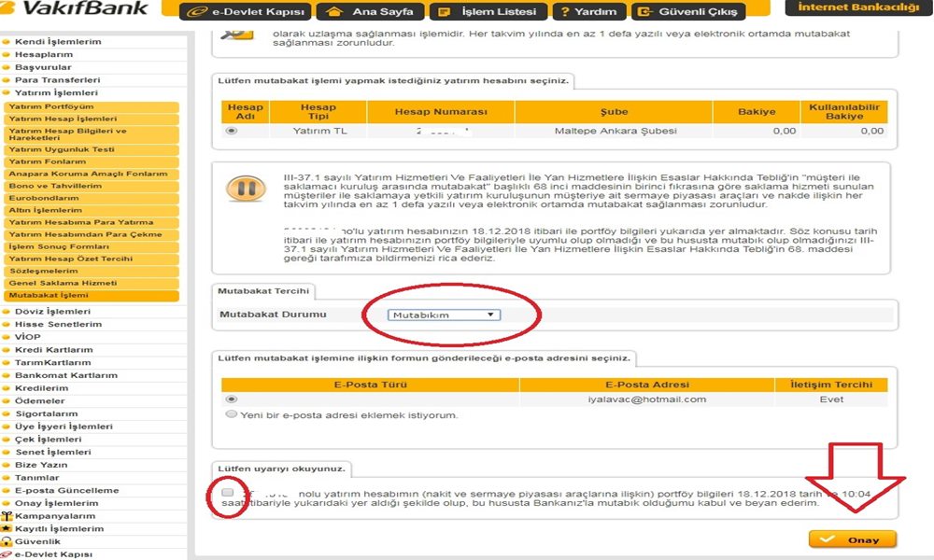The width and height of the screenshot is (934, 560).
Task: Open Yatırım Uygunluk Testi submenu item
Action: 92,149
